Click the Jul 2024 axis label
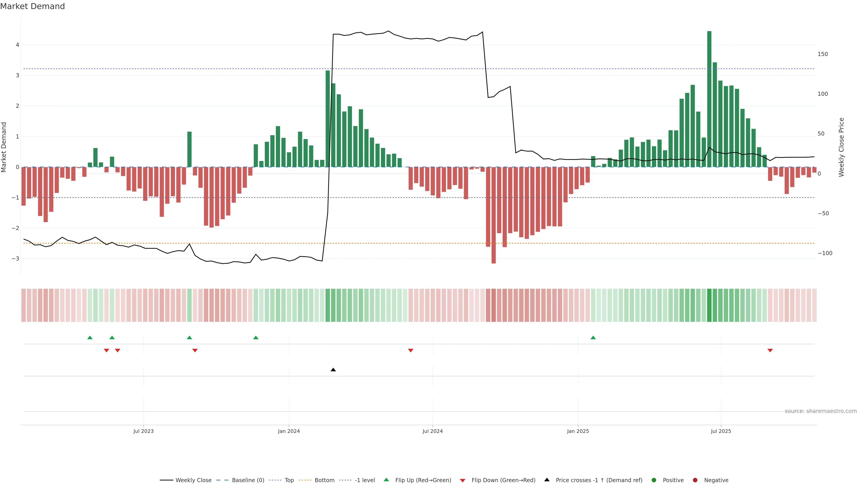Image resolution: width=868 pixels, height=488 pixels. tap(433, 431)
